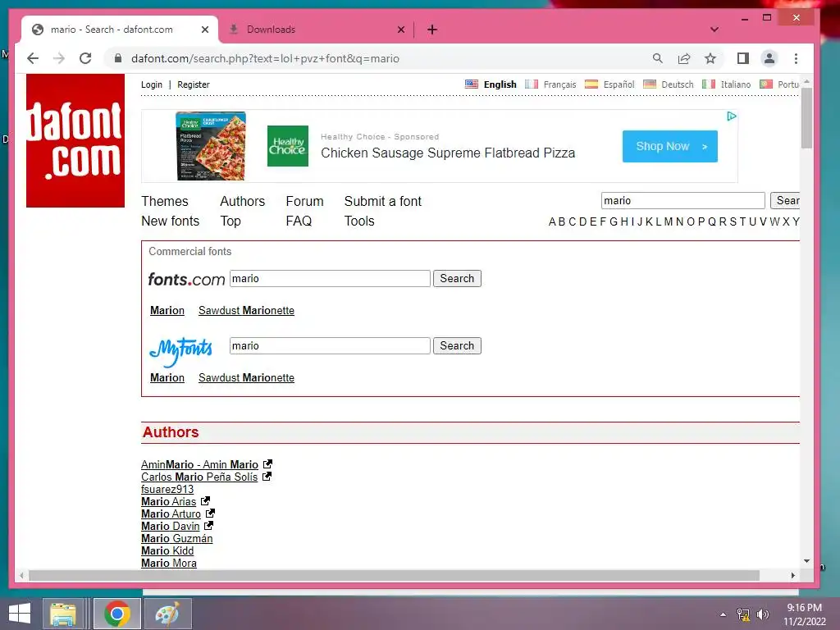840x630 pixels.
Task: Click Search button next to fonts.com field
Action: pos(457,279)
